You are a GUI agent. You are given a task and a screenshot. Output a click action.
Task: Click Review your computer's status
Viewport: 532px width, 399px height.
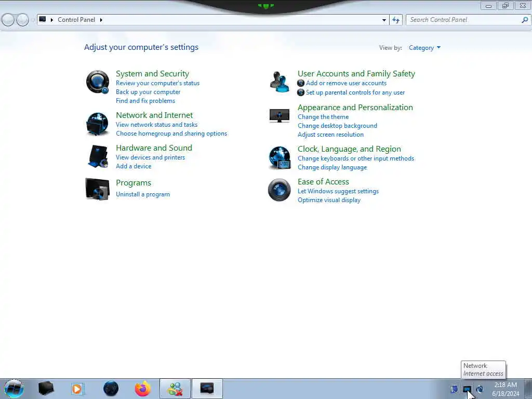[158, 83]
